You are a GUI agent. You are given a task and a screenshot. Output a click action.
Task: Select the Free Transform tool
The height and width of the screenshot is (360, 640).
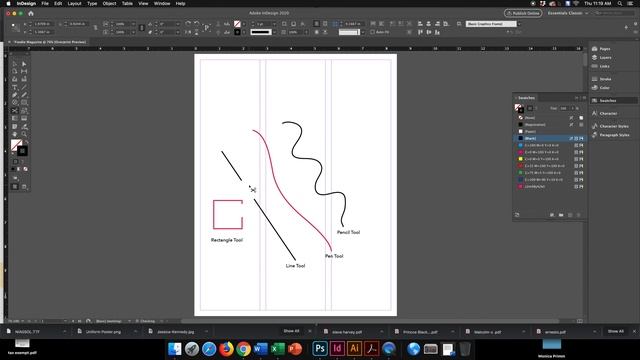[24, 110]
